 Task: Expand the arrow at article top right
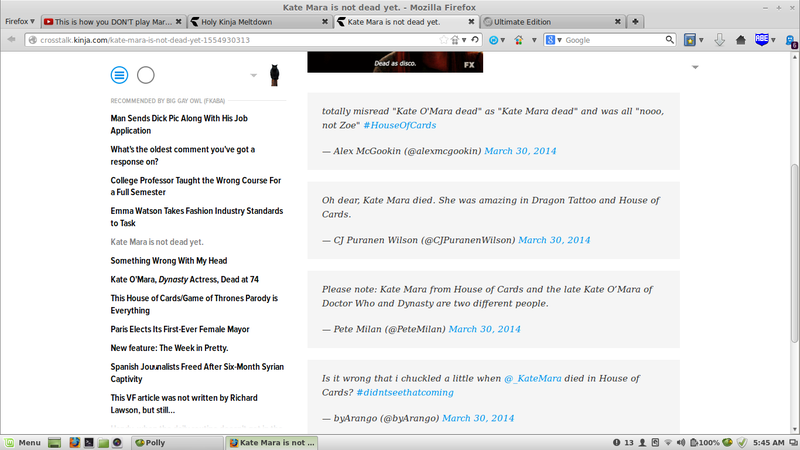click(x=695, y=67)
